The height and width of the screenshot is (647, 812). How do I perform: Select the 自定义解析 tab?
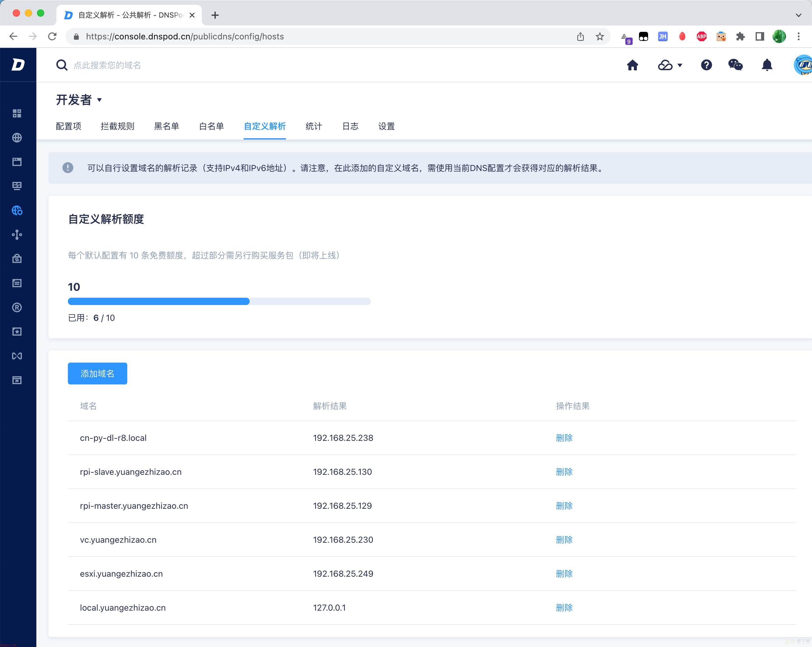click(x=265, y=126)
